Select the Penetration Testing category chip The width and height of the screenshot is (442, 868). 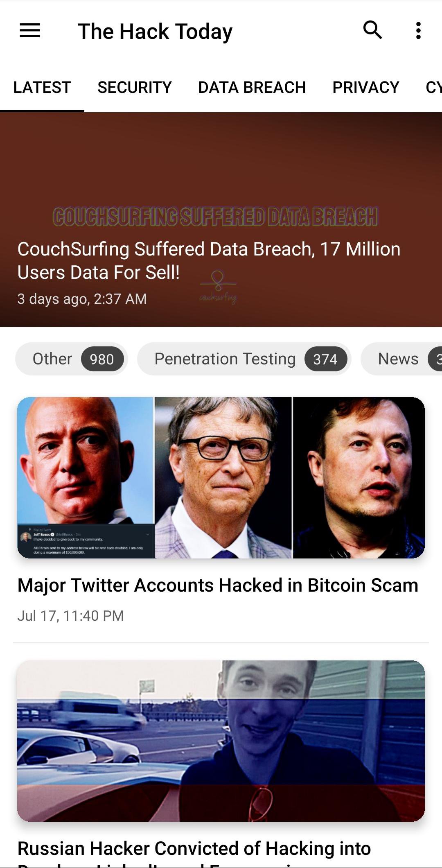(x=225, y=359)
